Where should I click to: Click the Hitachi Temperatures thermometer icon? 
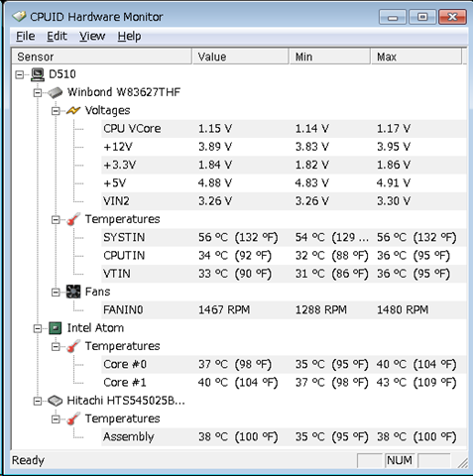[73, 418]
